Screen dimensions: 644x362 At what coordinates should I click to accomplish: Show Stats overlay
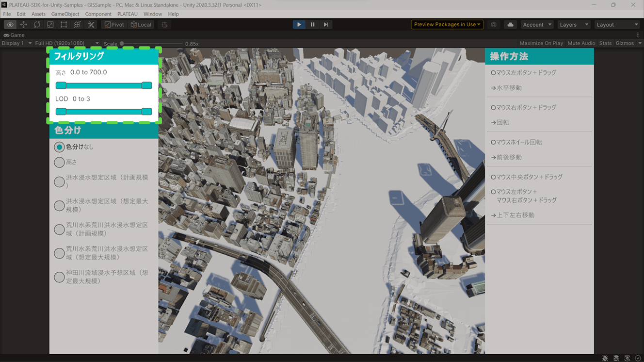pos(605,43)
